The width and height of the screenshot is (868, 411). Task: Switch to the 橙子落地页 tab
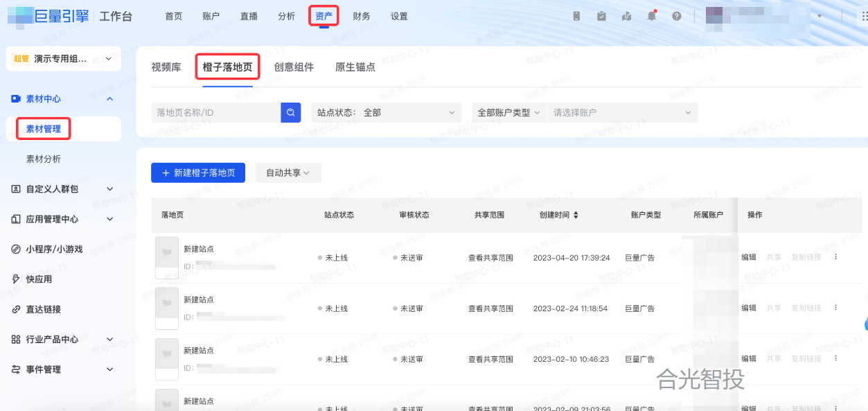[227, 67]
